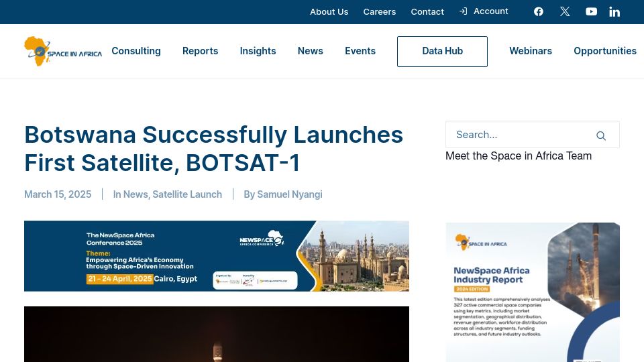Click the Space in Africa logo
The height and width of the screenshot is (362, 644).
pos(63,52)
